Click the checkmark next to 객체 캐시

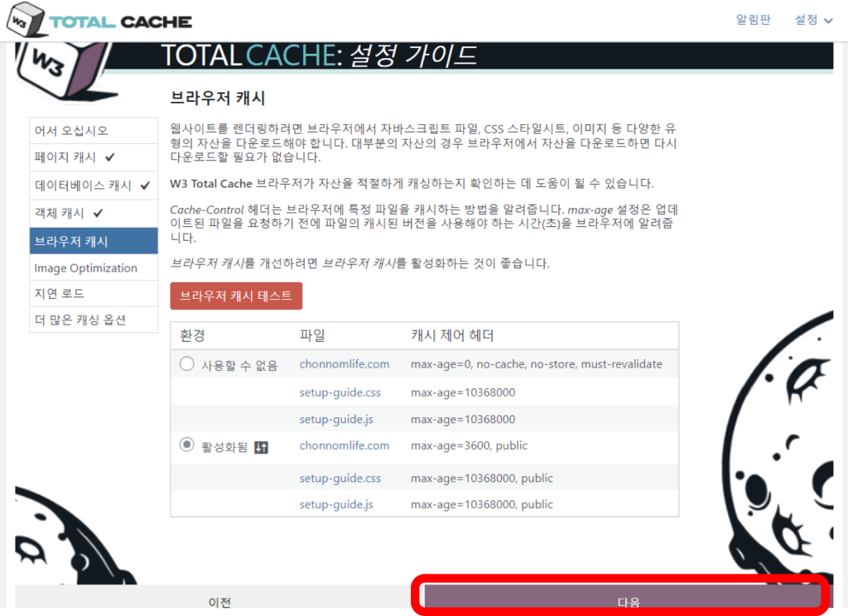point(98,213)
